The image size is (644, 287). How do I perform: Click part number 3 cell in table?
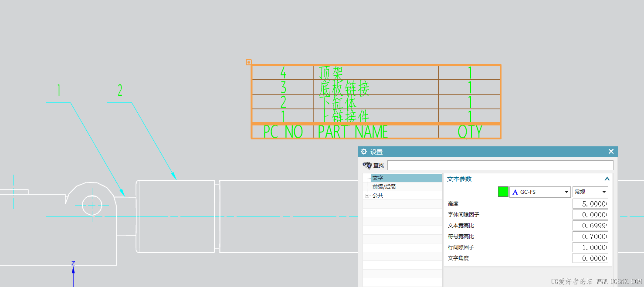tap(283, 87)
